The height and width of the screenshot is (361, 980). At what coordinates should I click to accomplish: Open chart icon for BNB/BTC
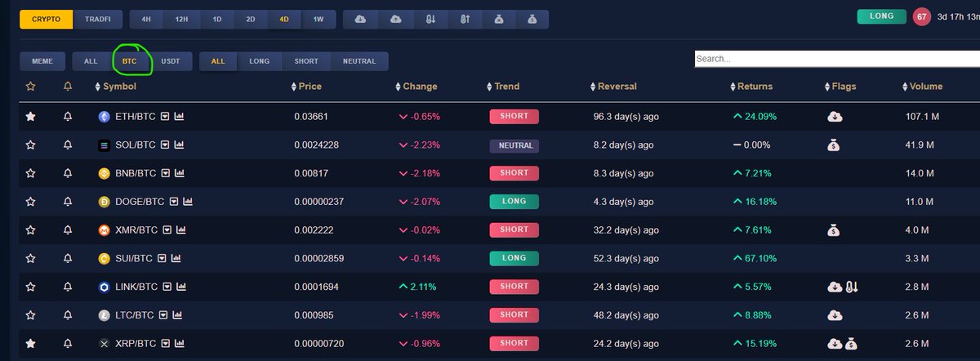tap(180, 173)
